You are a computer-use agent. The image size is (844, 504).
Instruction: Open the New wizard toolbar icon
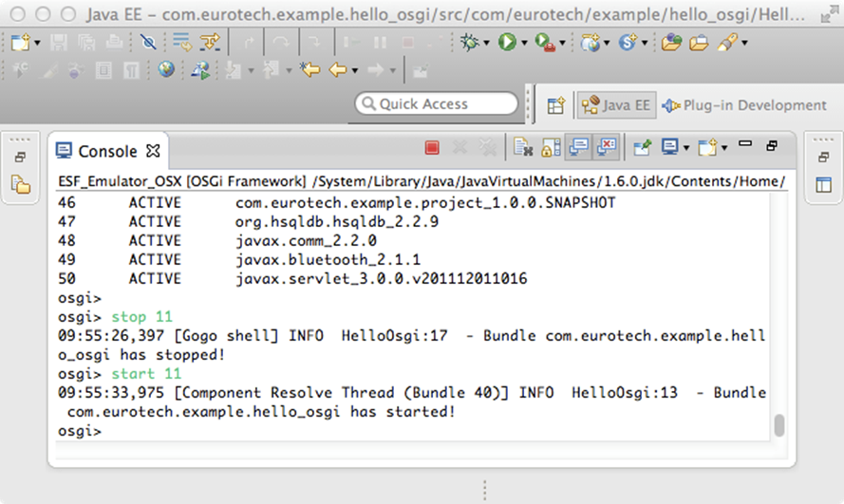point(20,42)
